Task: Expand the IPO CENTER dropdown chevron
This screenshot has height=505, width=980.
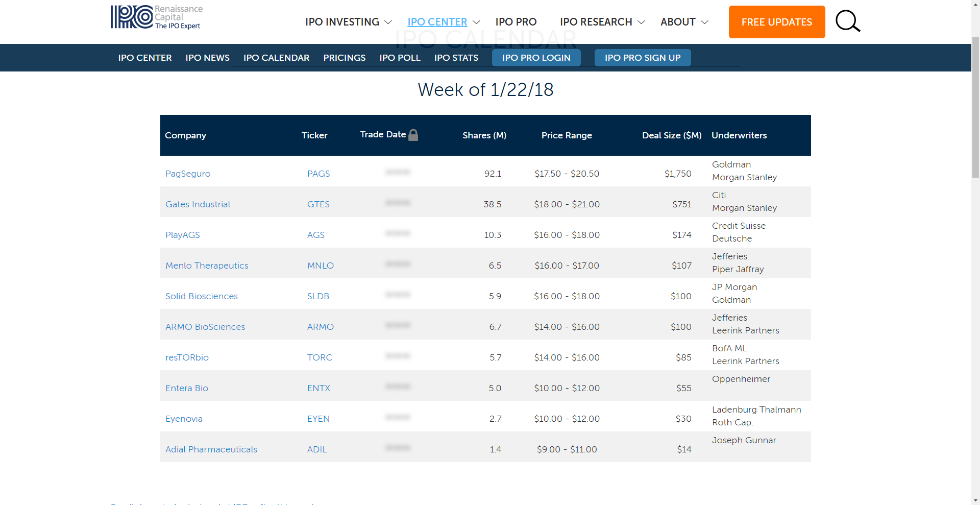Action: (x=476, y=22)
